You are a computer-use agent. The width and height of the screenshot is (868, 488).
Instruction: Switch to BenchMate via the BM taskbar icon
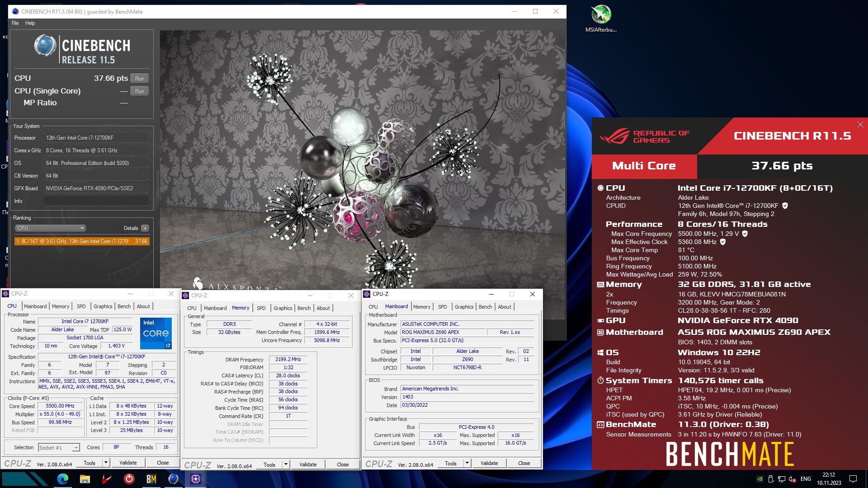click(x=151, y=479)
